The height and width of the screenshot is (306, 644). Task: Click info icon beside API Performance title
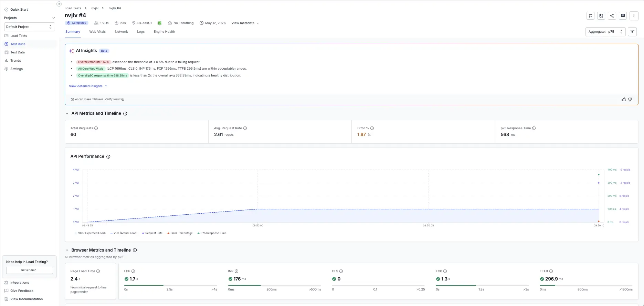click(x=108, y=157)
